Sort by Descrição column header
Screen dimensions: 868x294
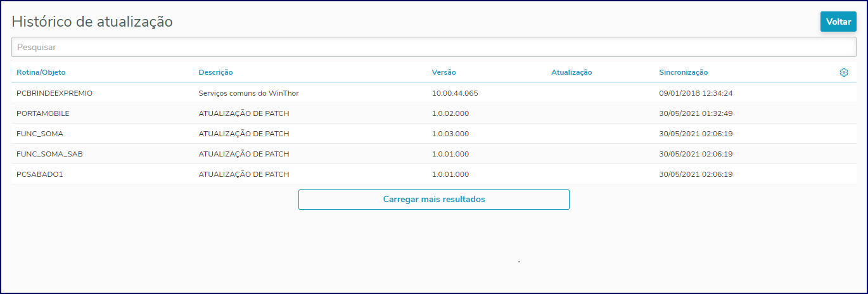pyautogui.click(x=215, y=72)
